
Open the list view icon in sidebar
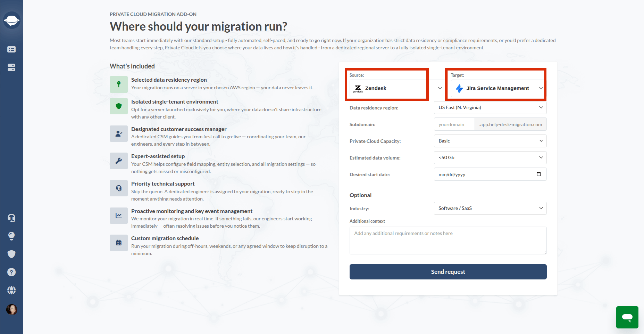[x=11, y=49]
